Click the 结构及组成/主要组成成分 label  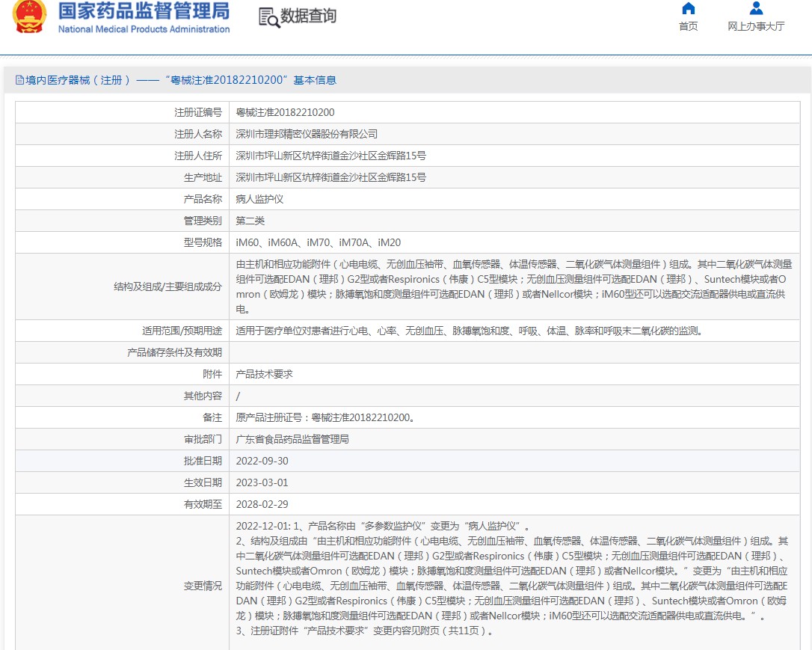167,287
